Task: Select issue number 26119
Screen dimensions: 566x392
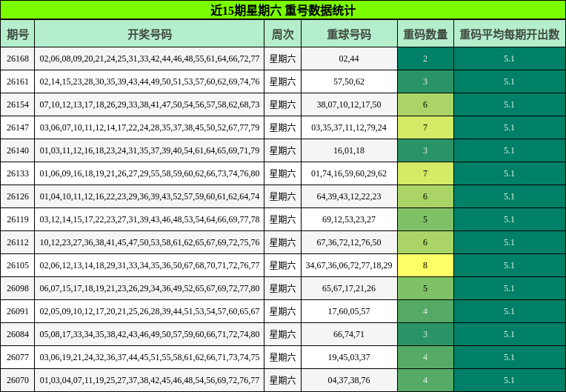Action: click(18, 219)
